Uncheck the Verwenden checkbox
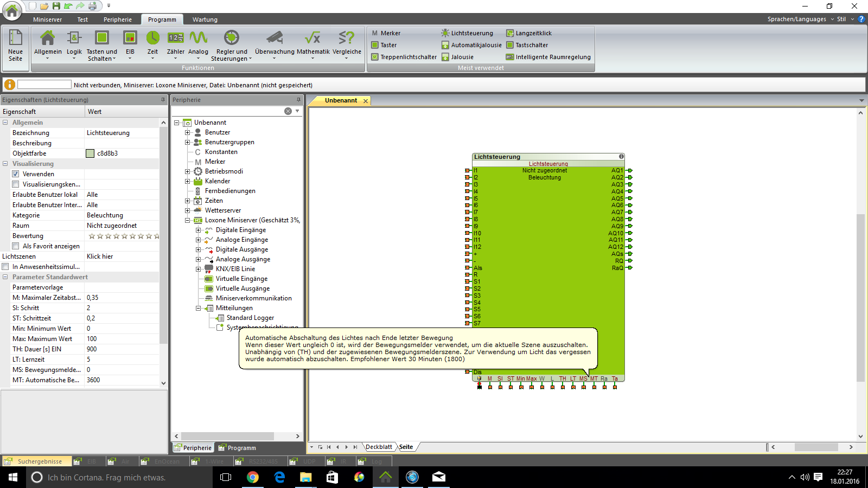 click(x=16, y=174)
